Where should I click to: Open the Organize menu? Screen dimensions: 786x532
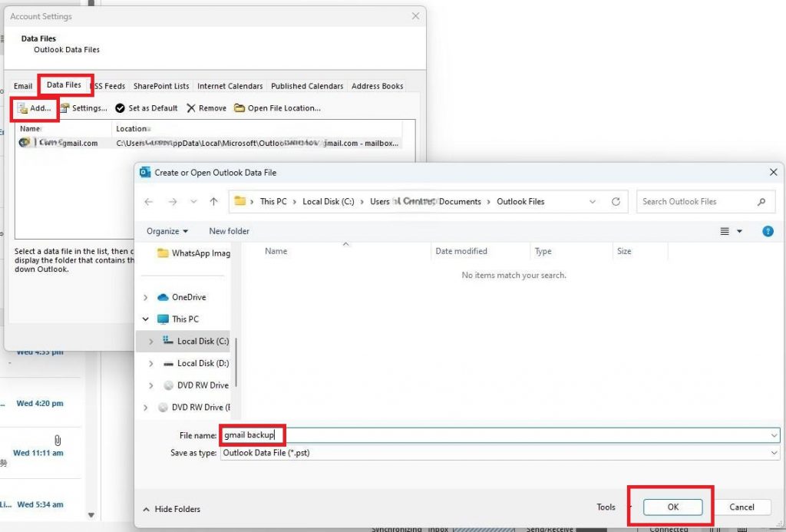tap(167, 231)
